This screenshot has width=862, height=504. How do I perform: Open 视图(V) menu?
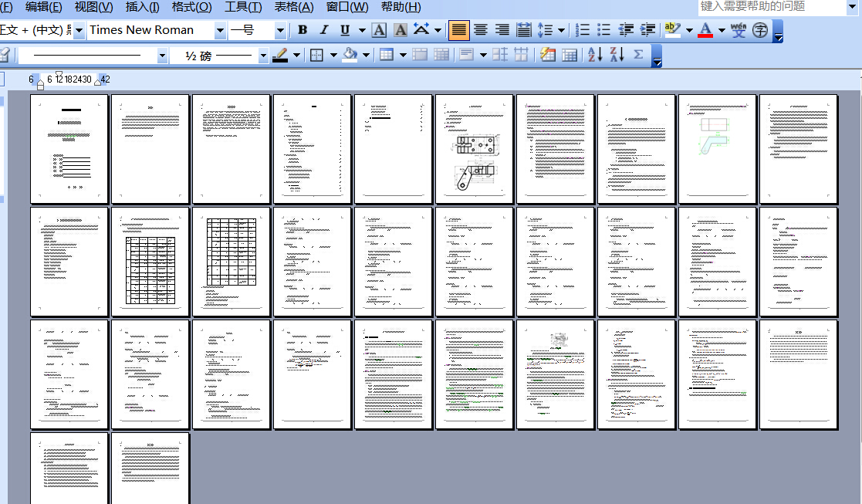pos(93,7)
